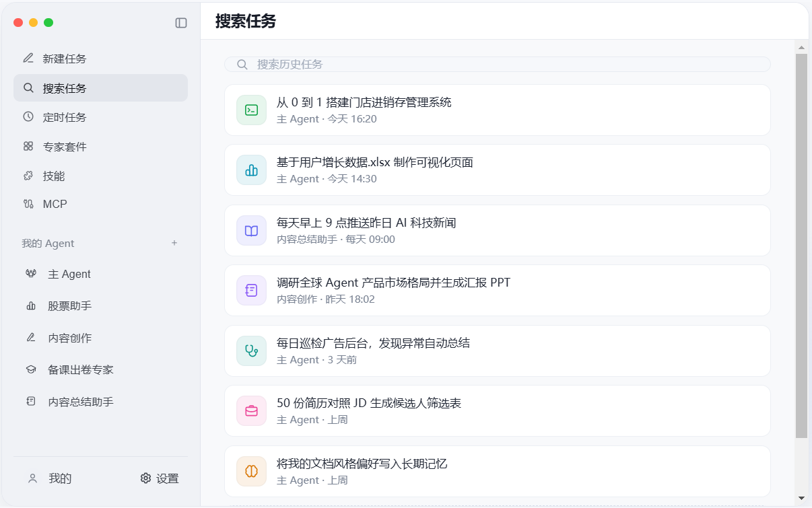
Task: Open task 每日巡检广告后台，发现异常自动总结
Action: coord(498,351)
